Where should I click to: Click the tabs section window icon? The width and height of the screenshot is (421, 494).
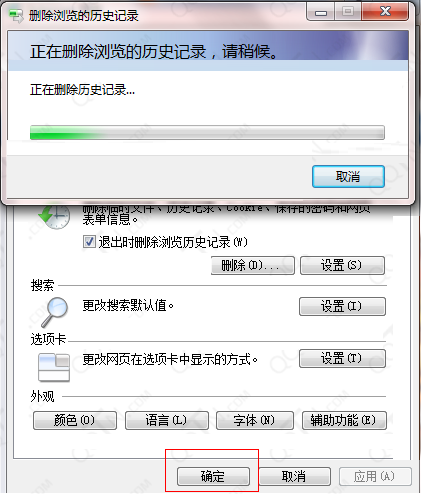pos(54,368)
